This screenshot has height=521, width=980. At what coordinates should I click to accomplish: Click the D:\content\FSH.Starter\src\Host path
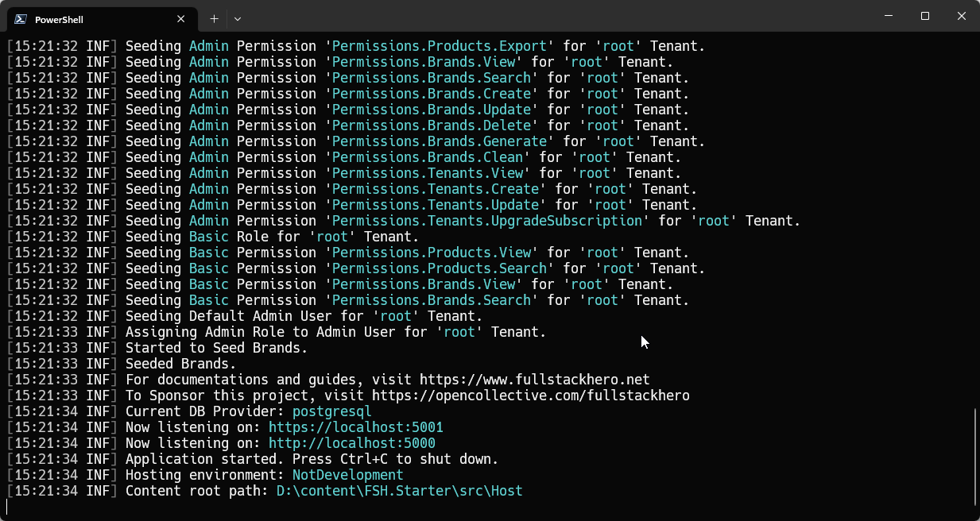pos(399,491)
